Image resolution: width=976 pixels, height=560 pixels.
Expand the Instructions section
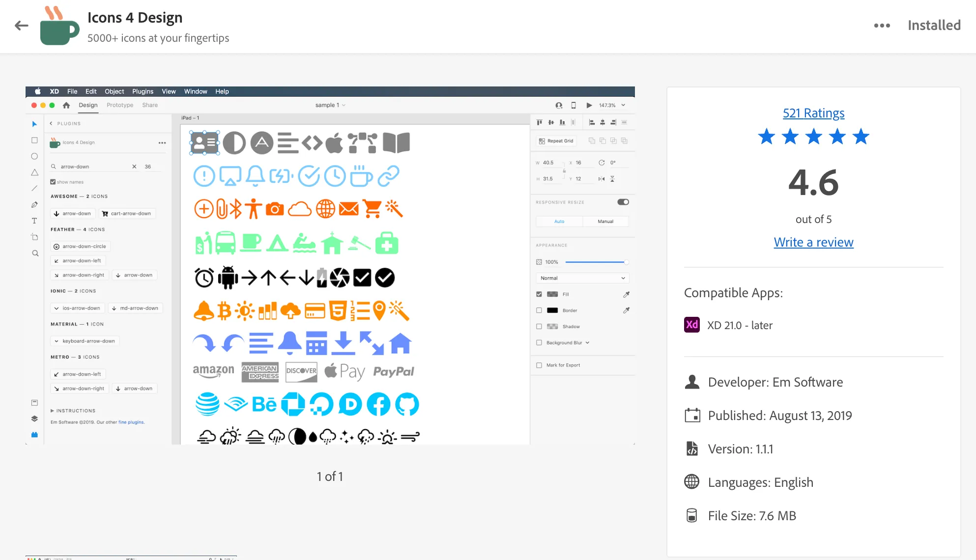(x=73, y=411)
